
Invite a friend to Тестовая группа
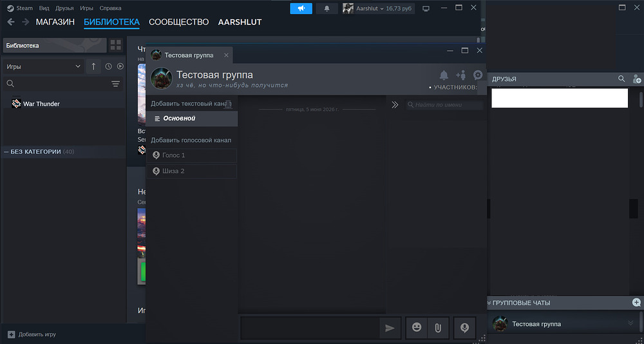[461, 75]
